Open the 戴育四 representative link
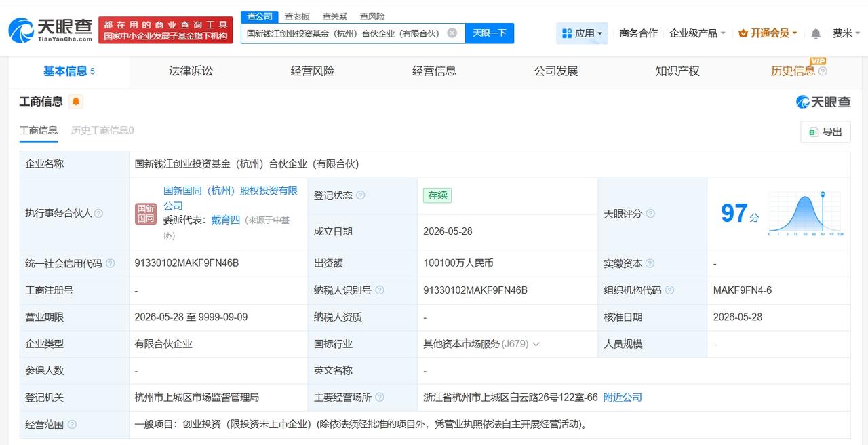Image resolution: width=868 pixels, height=445 pixels. click(x=226, y=220)
